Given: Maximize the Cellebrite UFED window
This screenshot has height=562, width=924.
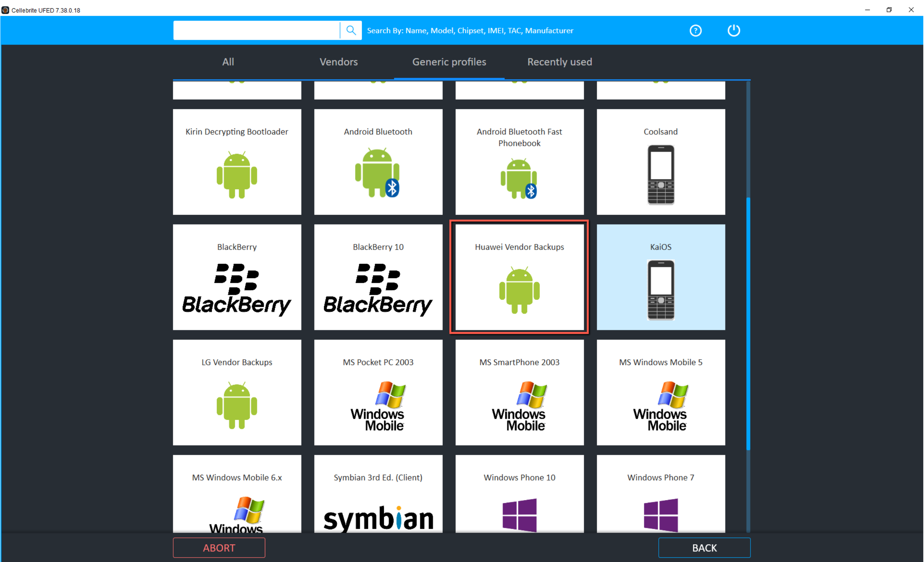Looking at the screenshot, I should tap(889, 10).
